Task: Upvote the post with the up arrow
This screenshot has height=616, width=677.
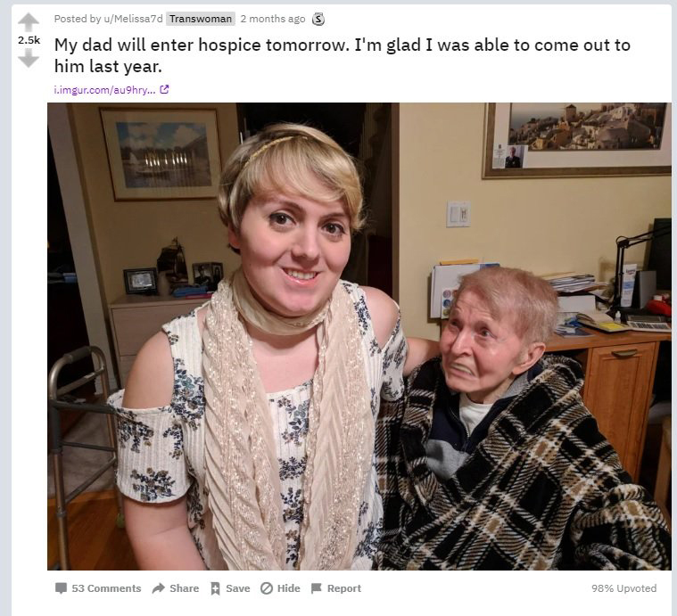Action: (29, 22)
